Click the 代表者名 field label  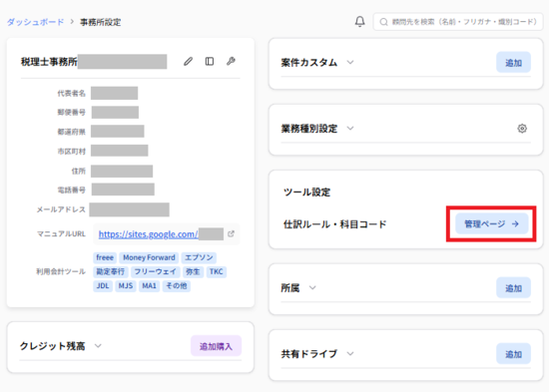[72, 93]
